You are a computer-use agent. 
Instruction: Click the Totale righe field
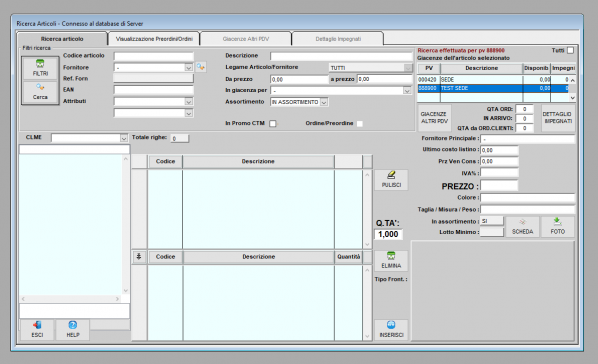click(x=179, y=139)
